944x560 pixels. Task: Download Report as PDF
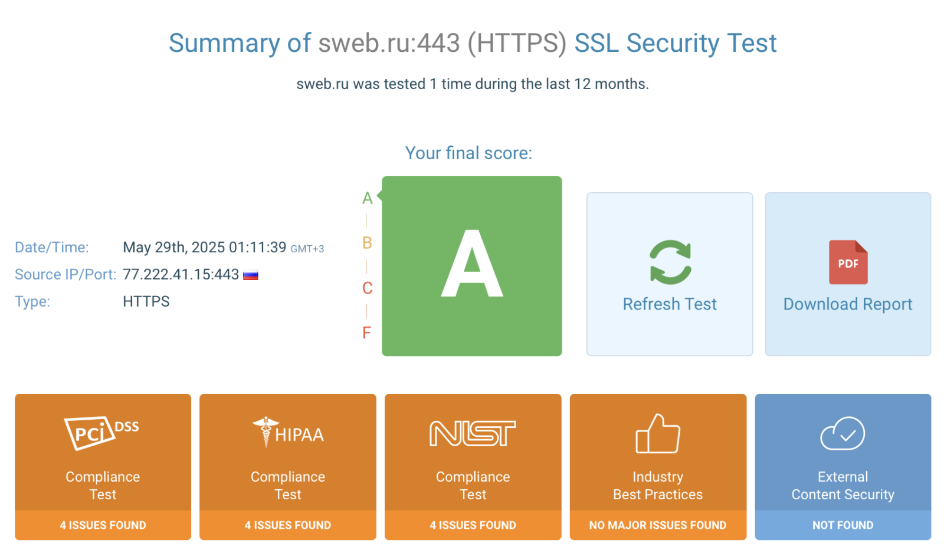(848, 304)
